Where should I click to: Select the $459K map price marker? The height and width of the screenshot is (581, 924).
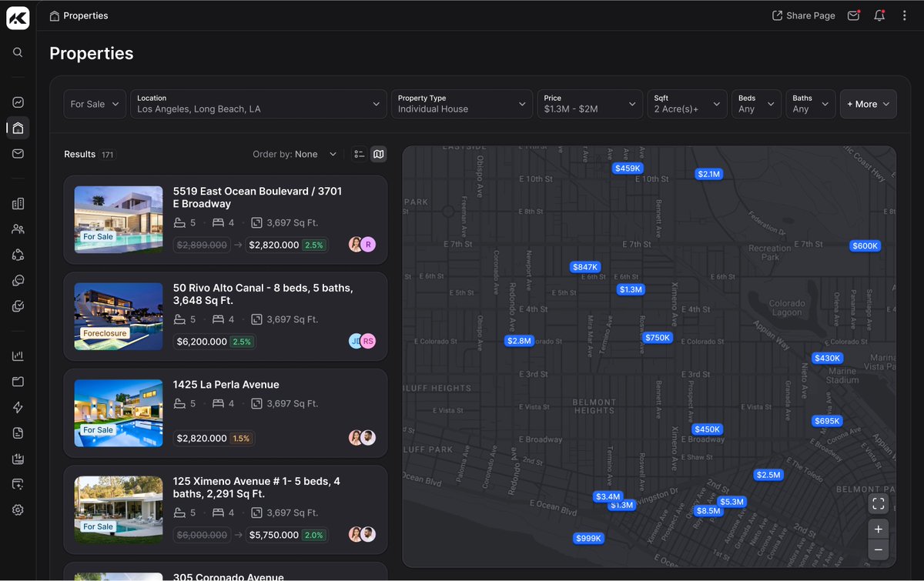(x=628, y=168)
